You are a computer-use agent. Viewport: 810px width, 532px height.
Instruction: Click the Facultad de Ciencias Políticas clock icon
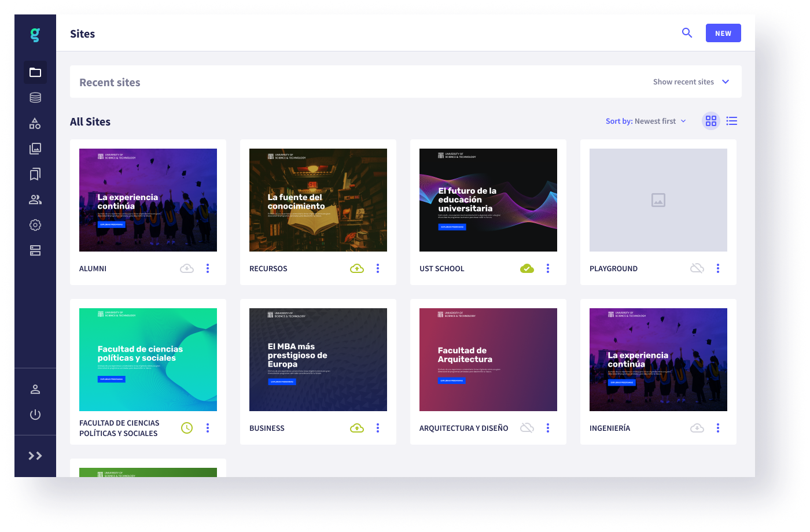[187, 428]
